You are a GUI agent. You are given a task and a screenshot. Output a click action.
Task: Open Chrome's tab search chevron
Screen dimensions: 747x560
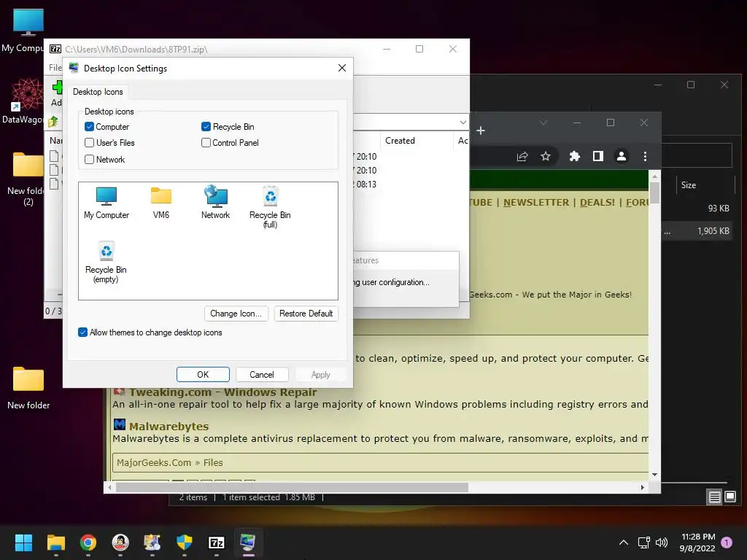tap(543, 122)
